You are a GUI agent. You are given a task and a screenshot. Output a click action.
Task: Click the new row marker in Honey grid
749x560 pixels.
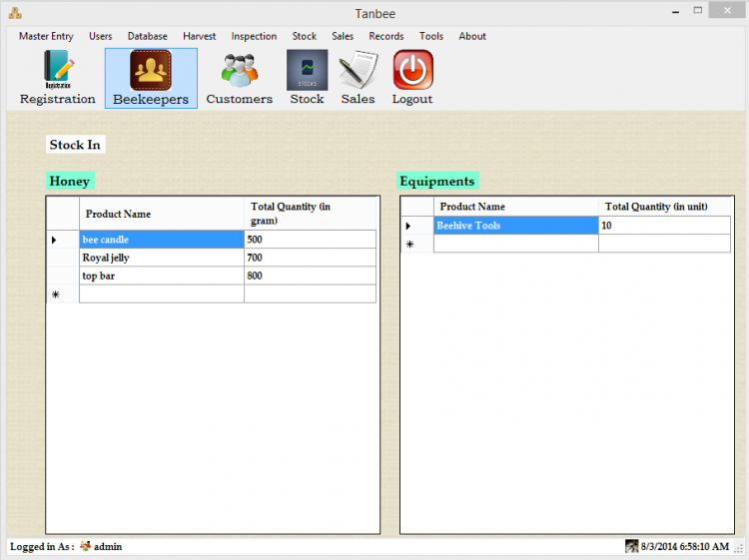(56, 294)
